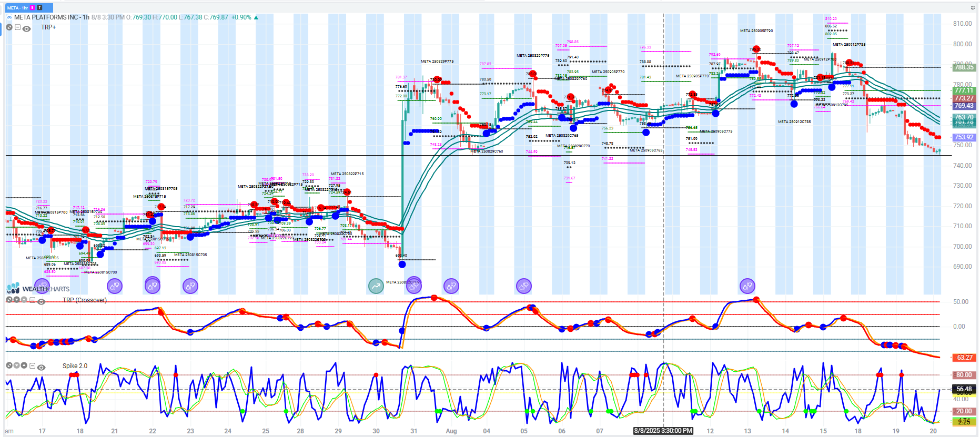Move the TRP (Crossover) panel up

[x=24, y=300]
